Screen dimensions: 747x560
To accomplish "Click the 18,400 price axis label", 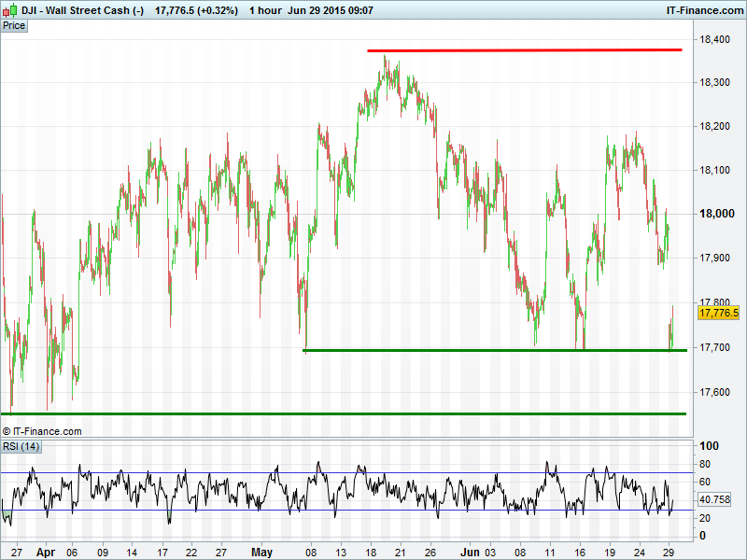I will tap(718, 39).
